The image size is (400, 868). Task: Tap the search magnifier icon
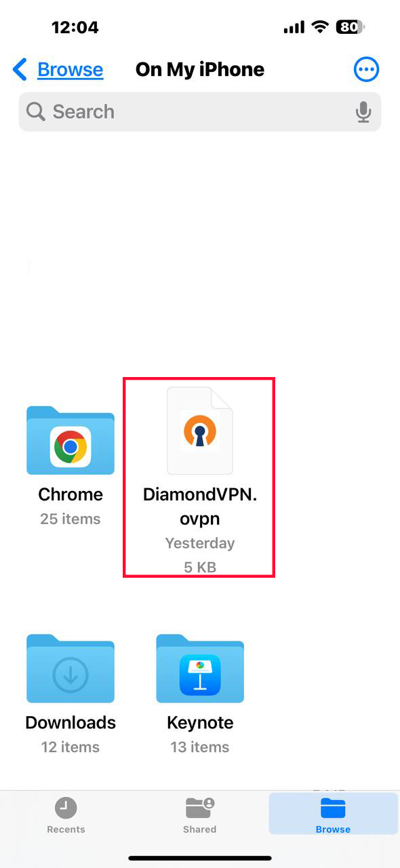coord(36,112)
